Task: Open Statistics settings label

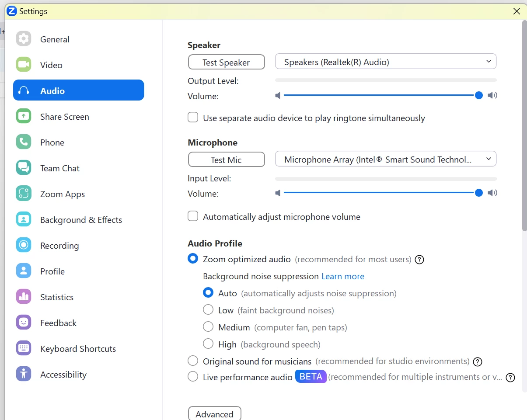Action: click(x=57, y=297)
